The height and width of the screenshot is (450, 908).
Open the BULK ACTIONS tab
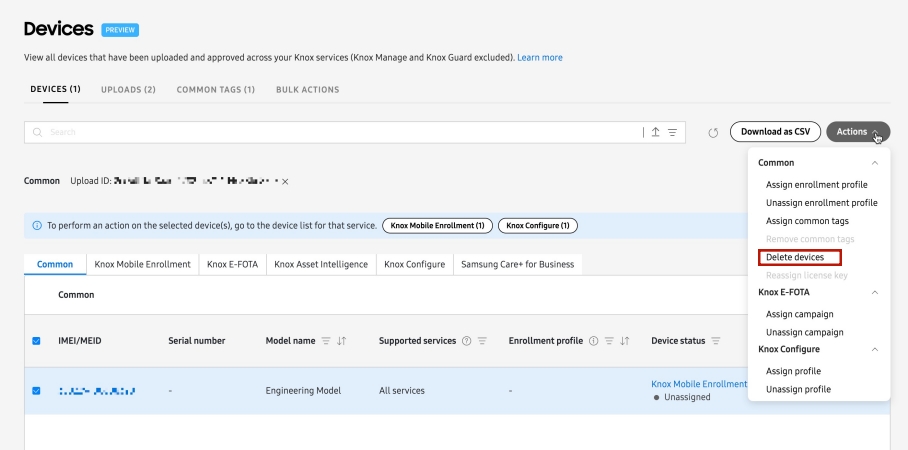(307, 90)
